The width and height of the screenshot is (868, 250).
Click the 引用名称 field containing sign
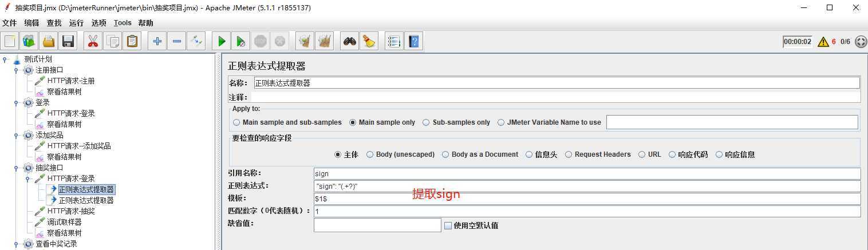click(x=587, y=173)
